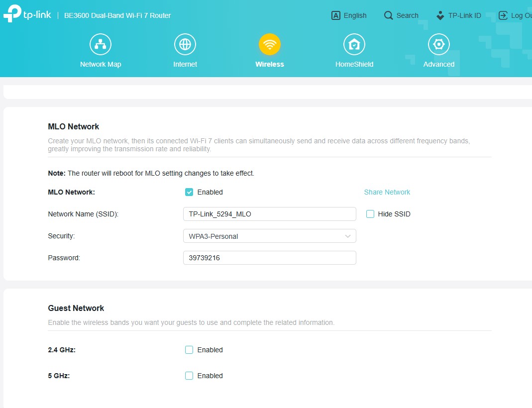This screenshot has height=408, width=532.
Task: Select the Internet globe icon
Action: click(185, 45)
